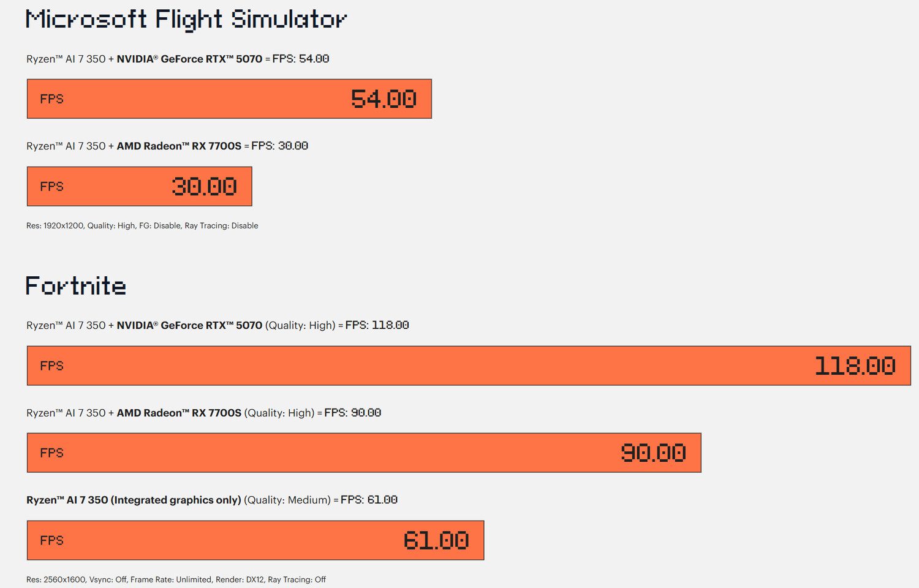Pick the 61.00 value inside the bar
919x588 pixels.
pos(436,541)
